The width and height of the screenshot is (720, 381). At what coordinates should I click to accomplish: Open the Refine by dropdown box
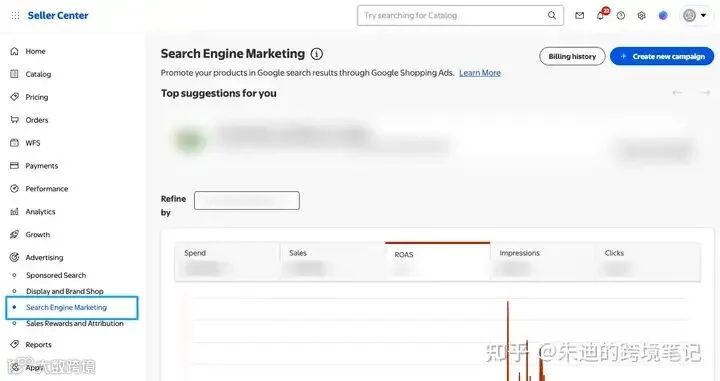[x=247, y=201]
